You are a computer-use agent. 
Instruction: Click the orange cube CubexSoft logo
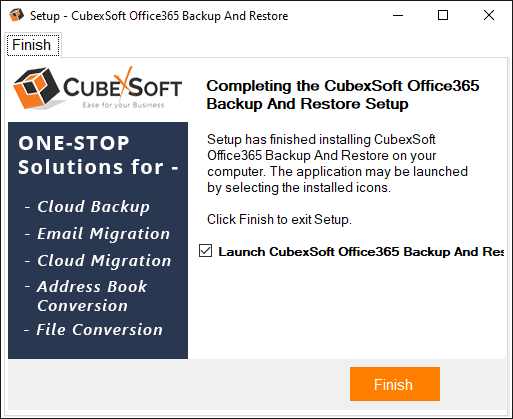click(x=37, y=88)
